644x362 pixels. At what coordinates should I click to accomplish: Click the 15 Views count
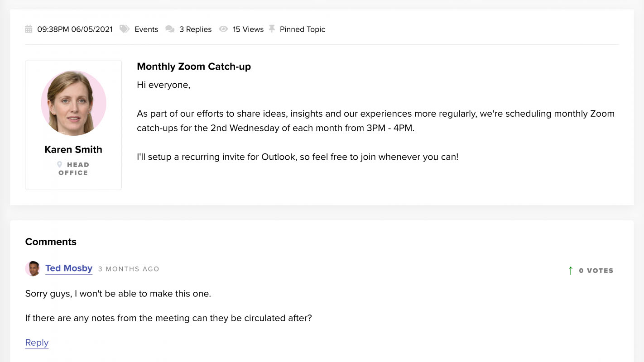(248, 29)
